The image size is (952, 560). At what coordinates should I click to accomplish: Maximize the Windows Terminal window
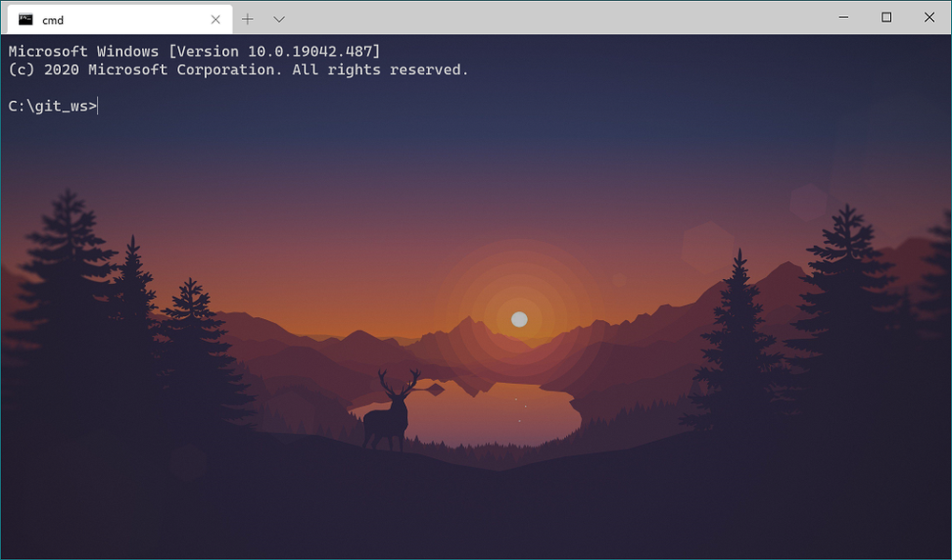pos(886,17)
